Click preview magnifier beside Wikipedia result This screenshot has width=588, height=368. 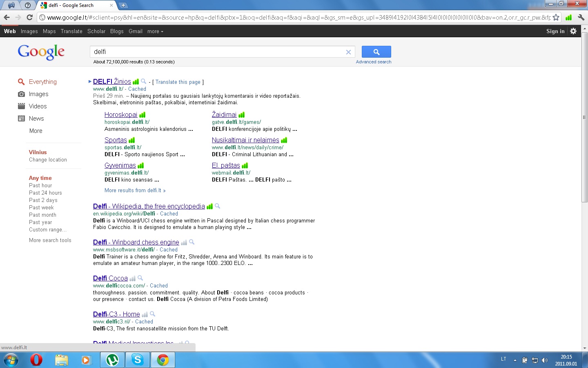[217, 206]
